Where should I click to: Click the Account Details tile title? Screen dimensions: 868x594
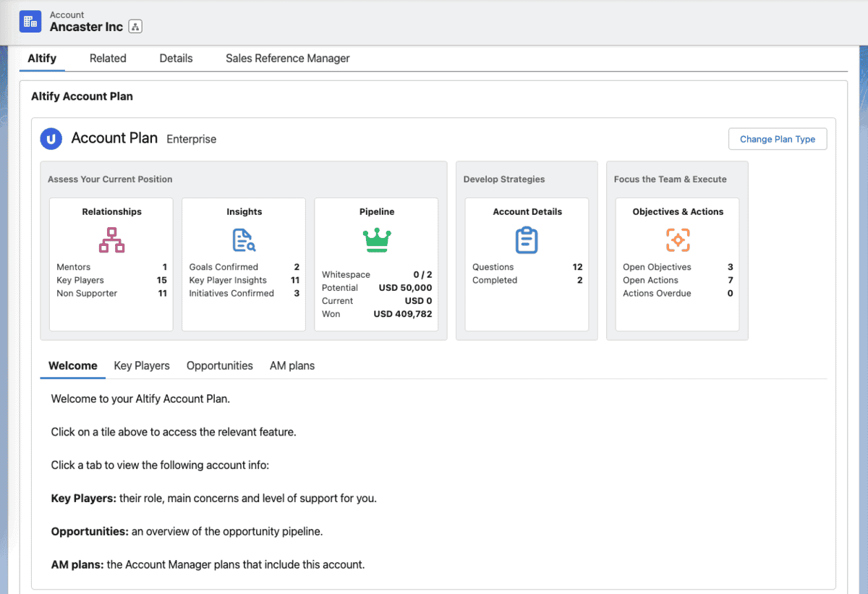pyautogui.click(x=527, y=212)
